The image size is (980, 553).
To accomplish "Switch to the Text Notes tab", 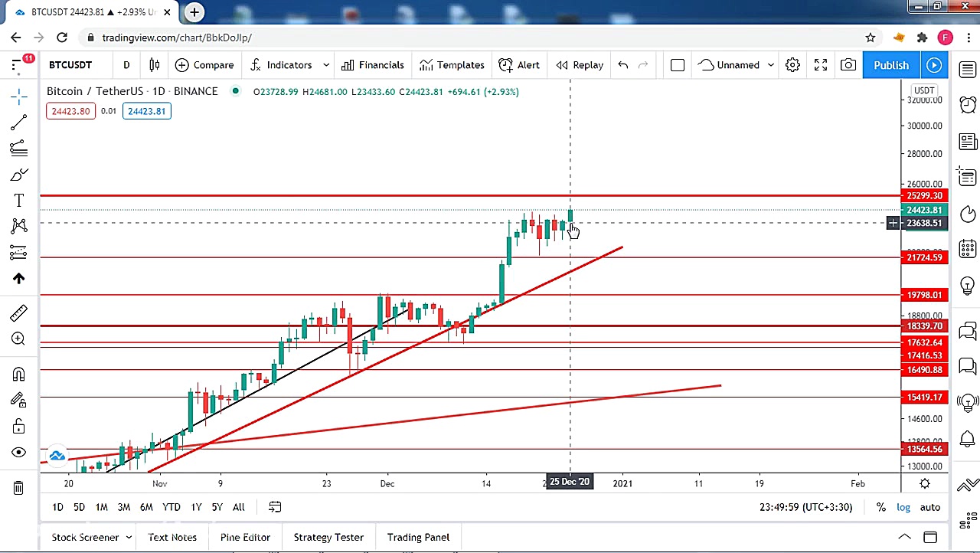I will click(x=172, y=538).
